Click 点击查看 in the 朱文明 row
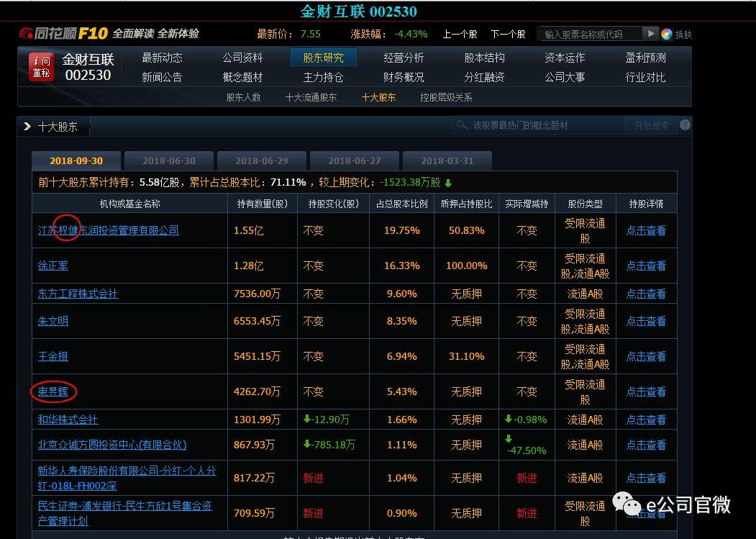 [x=646, y=322]
